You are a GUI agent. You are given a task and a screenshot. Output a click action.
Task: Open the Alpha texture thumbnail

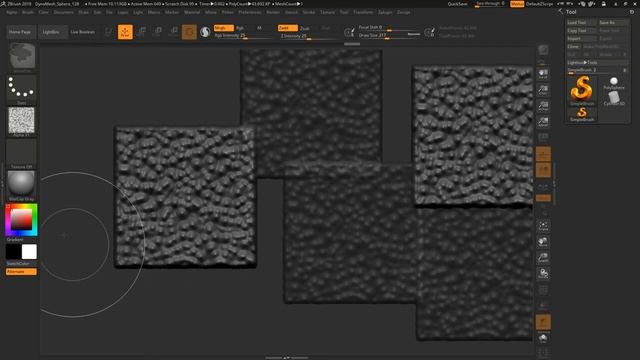click(22, 121)
